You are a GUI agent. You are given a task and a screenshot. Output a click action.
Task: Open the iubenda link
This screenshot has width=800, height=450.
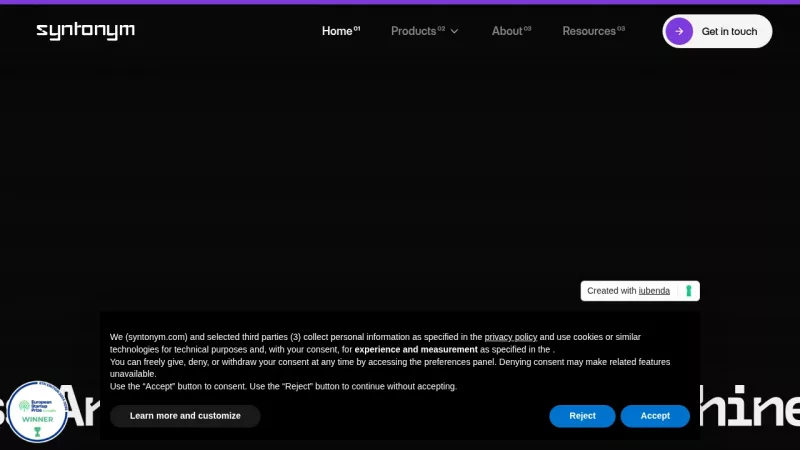pyautogui.click(x=654, y=291)
